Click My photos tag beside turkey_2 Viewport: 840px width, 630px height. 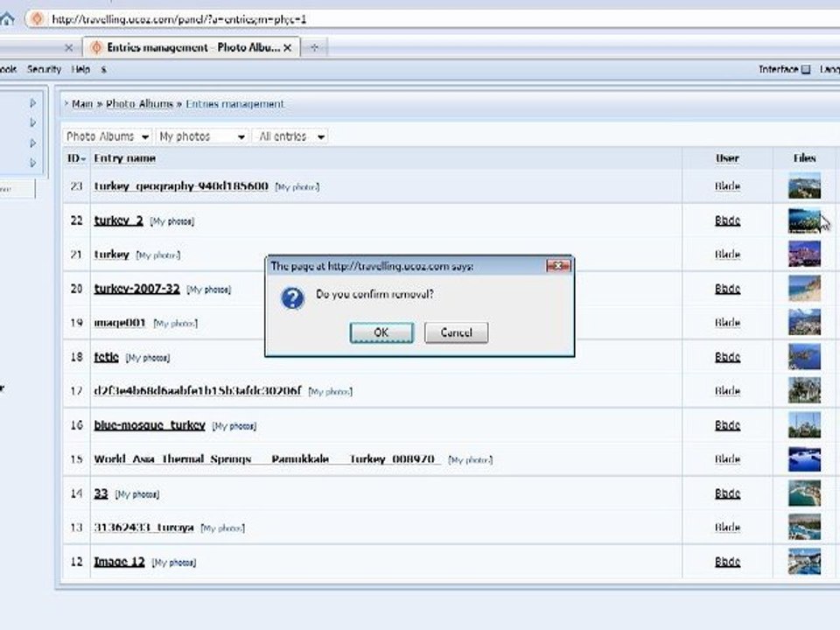(172, 221)
